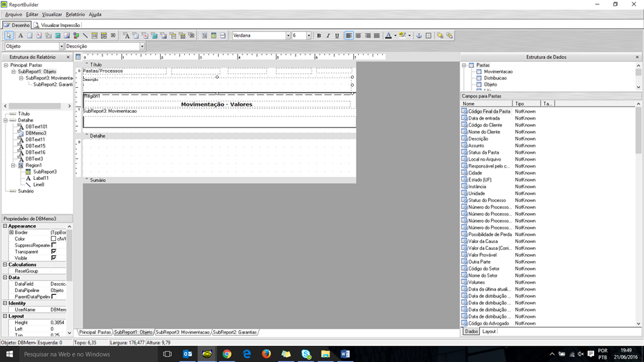This screenshot has height=362, width=644.
Task: Select the object pointer arrow tool
Action: tap(9, 36)
